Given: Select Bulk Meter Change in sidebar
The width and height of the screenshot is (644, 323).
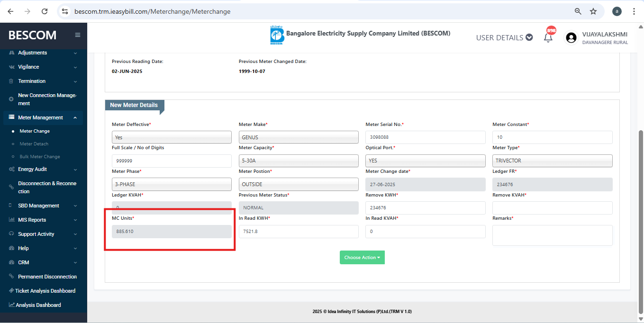Looking at the screenshot, I should [40, 157].
